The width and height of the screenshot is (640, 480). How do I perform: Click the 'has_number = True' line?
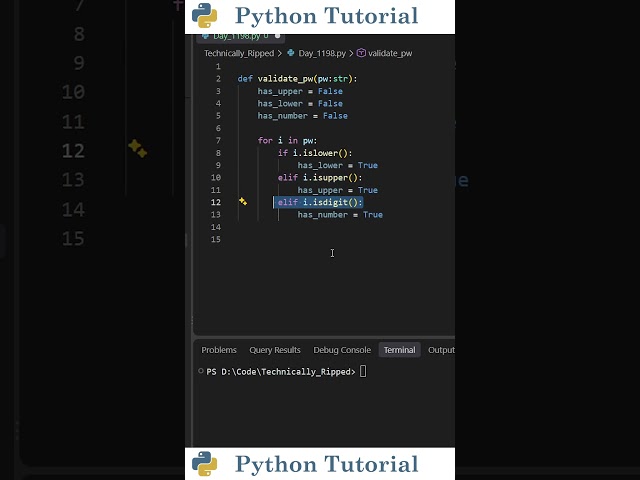tap(340, 214)
